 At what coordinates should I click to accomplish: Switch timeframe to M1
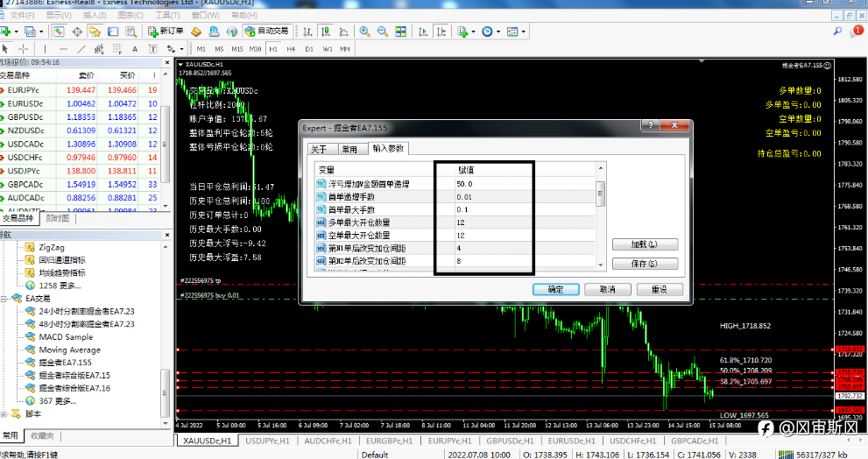coord(201,49)
